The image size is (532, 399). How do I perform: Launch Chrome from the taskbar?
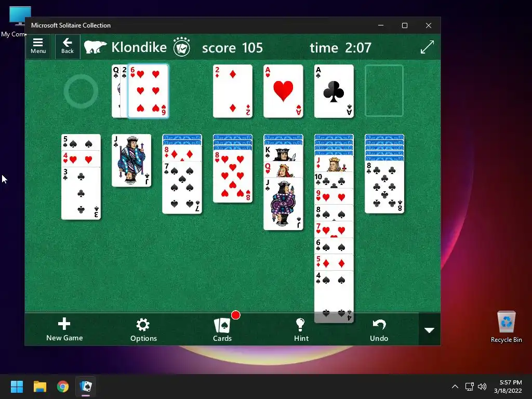point(63,387)
